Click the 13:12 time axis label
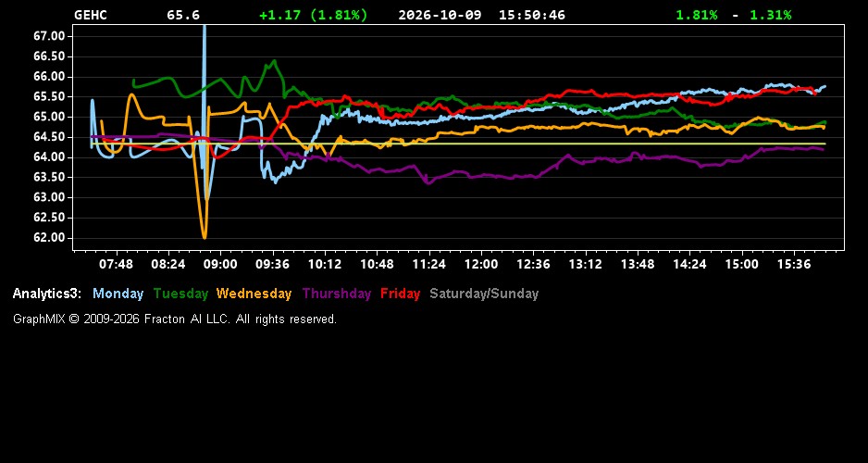Viewport: 868px width, 463px height. [586, 264]
